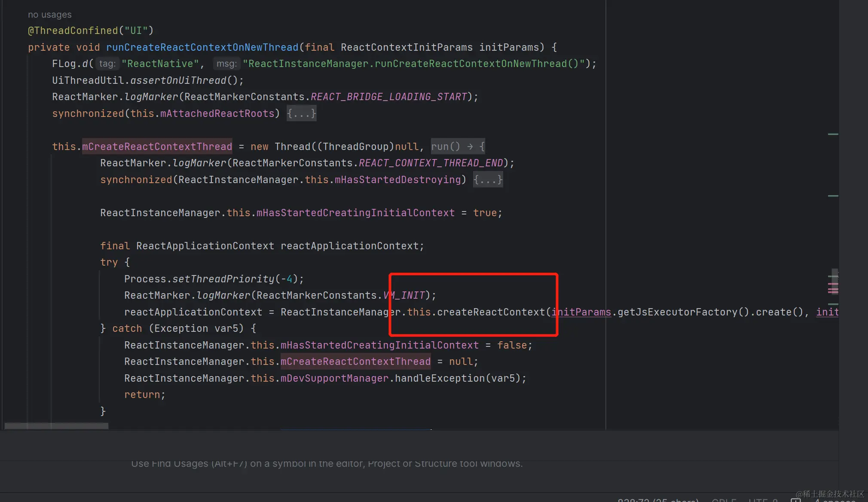Open the CRLF line separator selector
Image resolution: width=868 pixels, height=502 pixels.
tap(724, 500)
